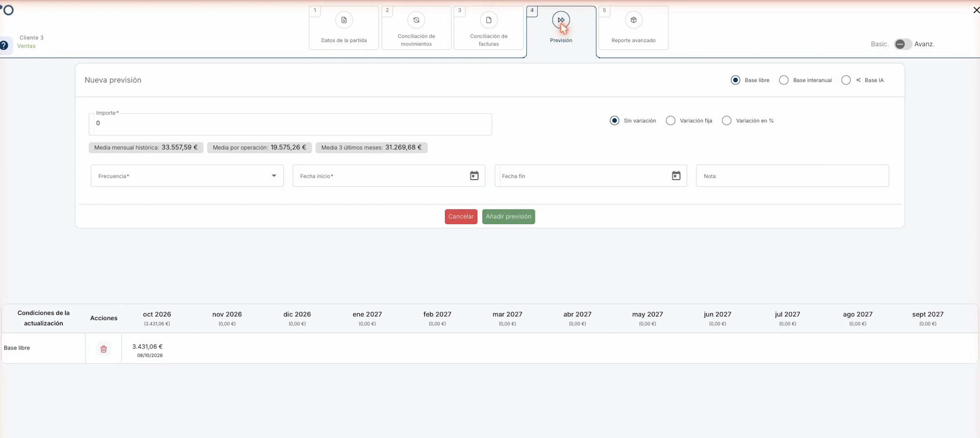The image size is (980, 438).
Task: Click the Ventas label under Cliente 3
Action: click(26, 46)
